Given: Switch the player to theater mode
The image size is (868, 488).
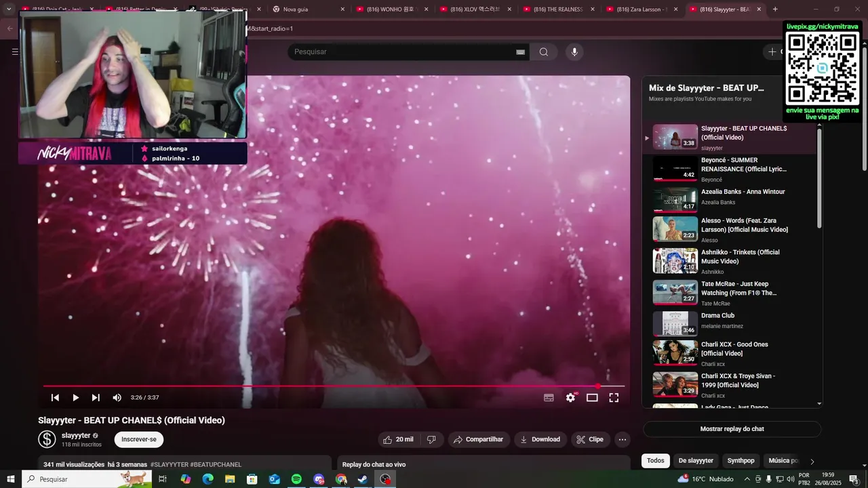Looking at the screenshot, I should [x=592, y=398].
